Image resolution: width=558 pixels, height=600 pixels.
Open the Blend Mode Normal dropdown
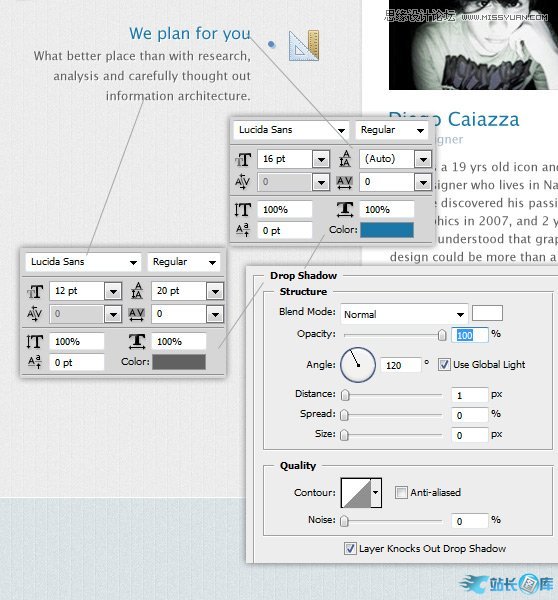(404, 315)
